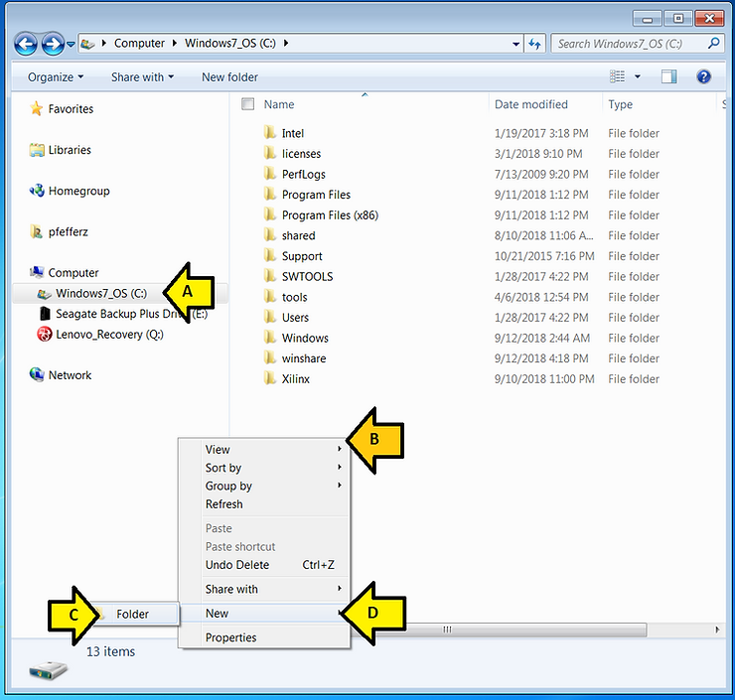Expand the arrow after Windows7_OS (C:) breadcrumb
This screenshot has height=700, width=735.
[285, 43]
